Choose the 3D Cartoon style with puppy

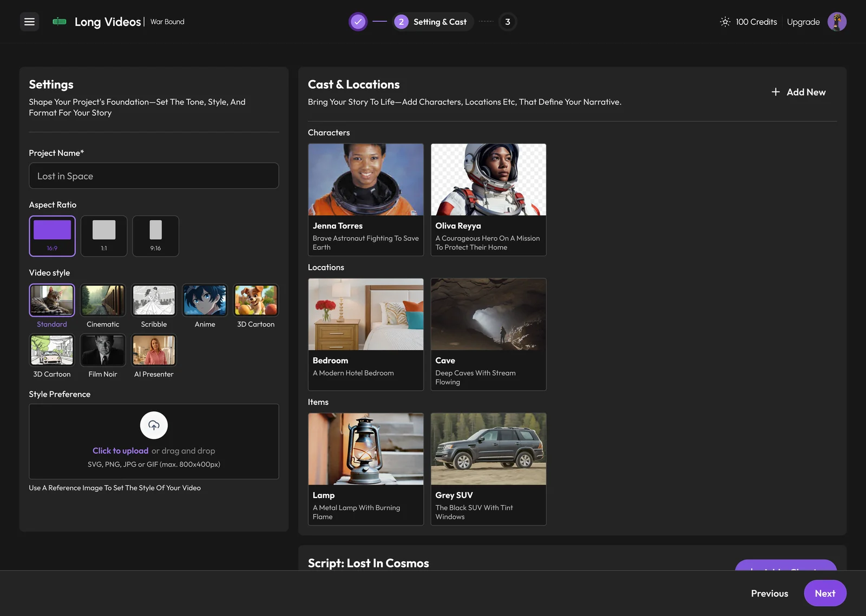click(256, 306)
